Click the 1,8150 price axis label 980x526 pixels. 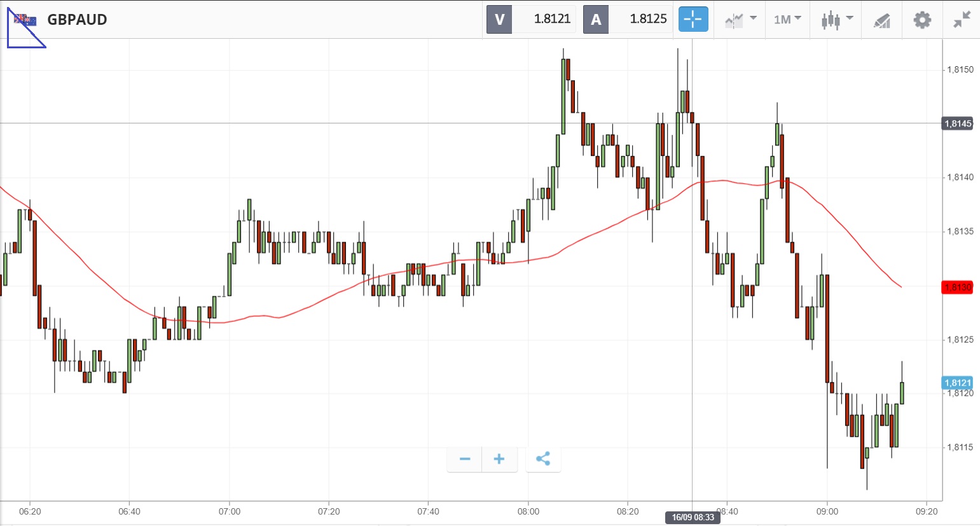coord(960,69)
